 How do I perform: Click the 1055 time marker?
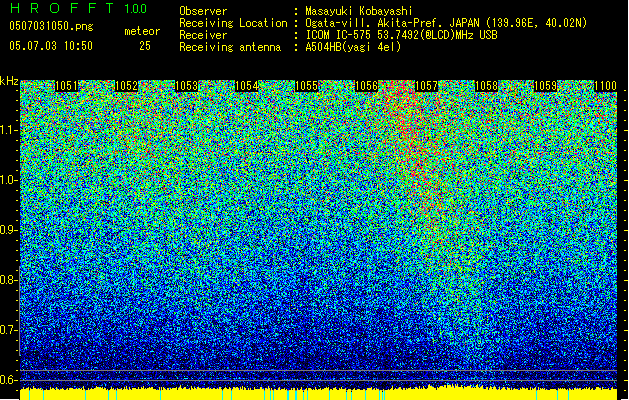(306, 86)
